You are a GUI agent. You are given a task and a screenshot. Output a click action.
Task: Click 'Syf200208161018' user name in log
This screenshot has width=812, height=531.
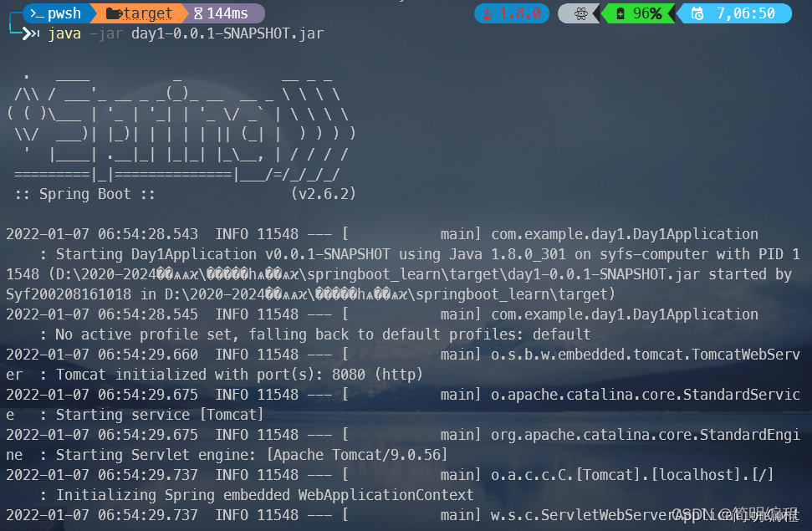[x=69, y=294]
